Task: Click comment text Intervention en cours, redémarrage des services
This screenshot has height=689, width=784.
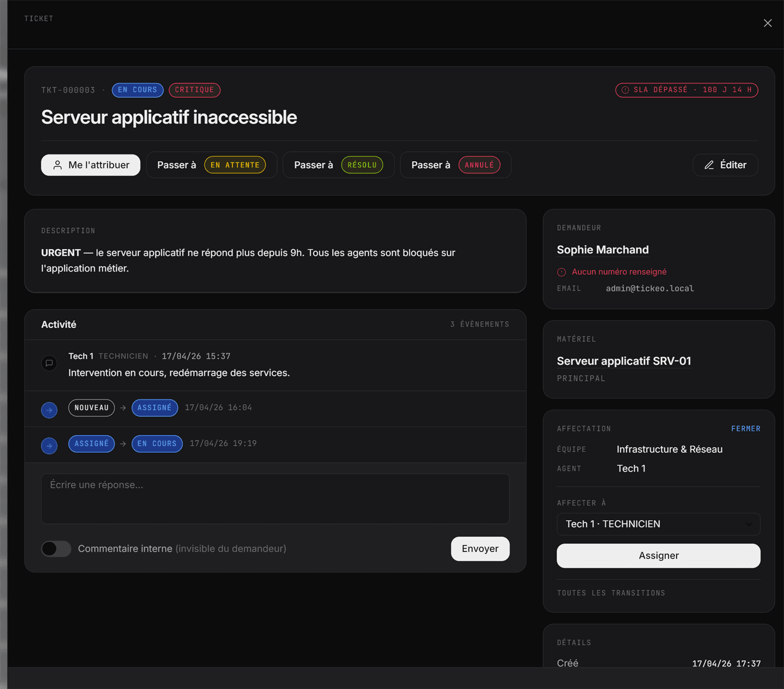Action: tap(179, 373)
